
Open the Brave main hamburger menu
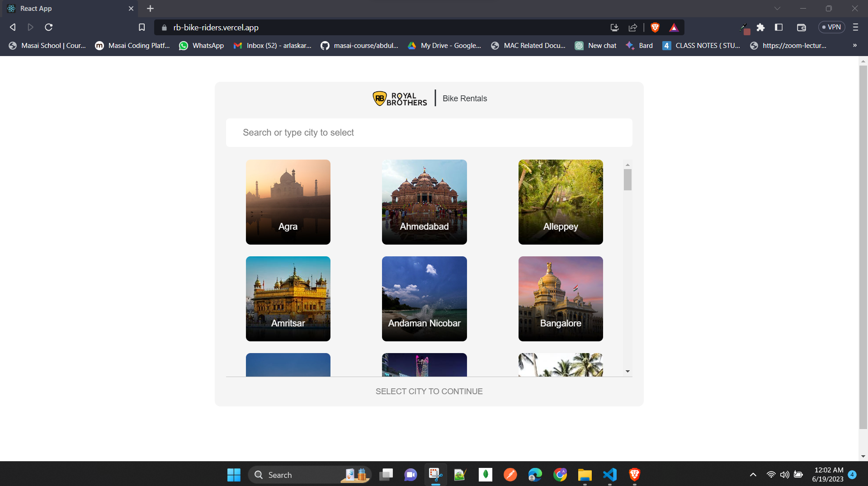point(855,28)
